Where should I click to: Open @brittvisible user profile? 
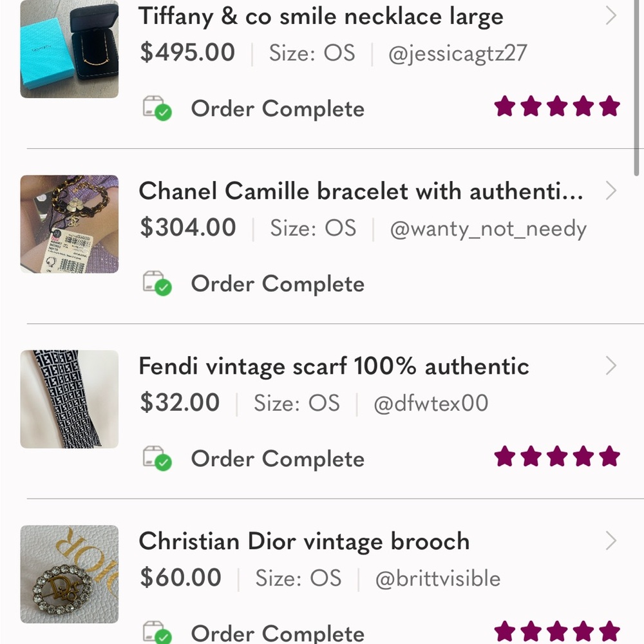438,578
